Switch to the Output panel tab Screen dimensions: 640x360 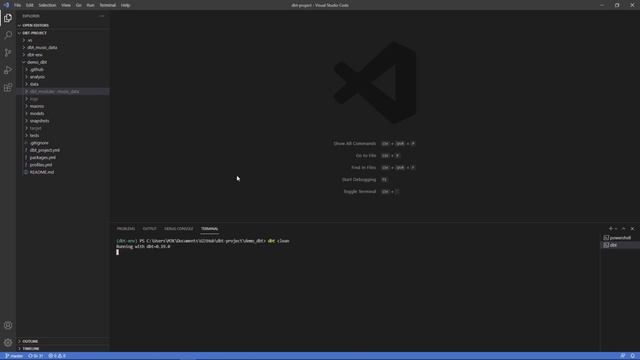point(149,229)
